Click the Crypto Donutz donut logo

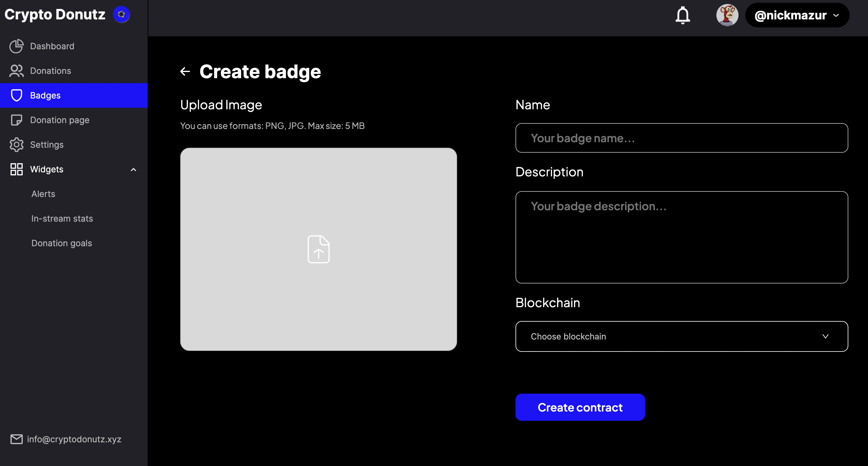[x=121, y=14]
